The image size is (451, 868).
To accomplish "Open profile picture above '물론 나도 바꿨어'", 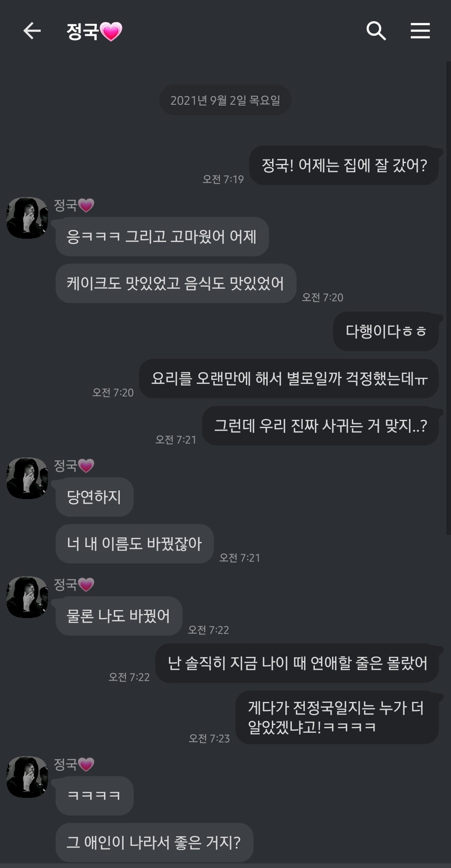I will [27, 597].
